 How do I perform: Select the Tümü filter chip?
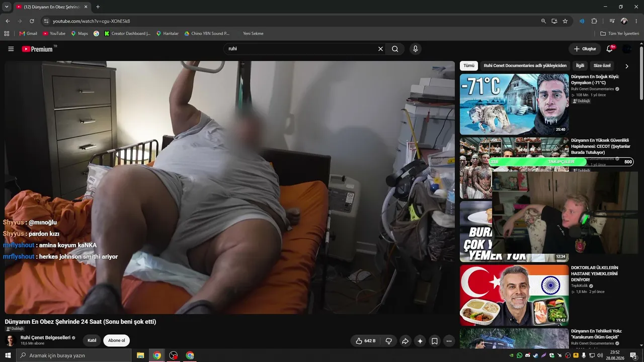pos(469,66)
